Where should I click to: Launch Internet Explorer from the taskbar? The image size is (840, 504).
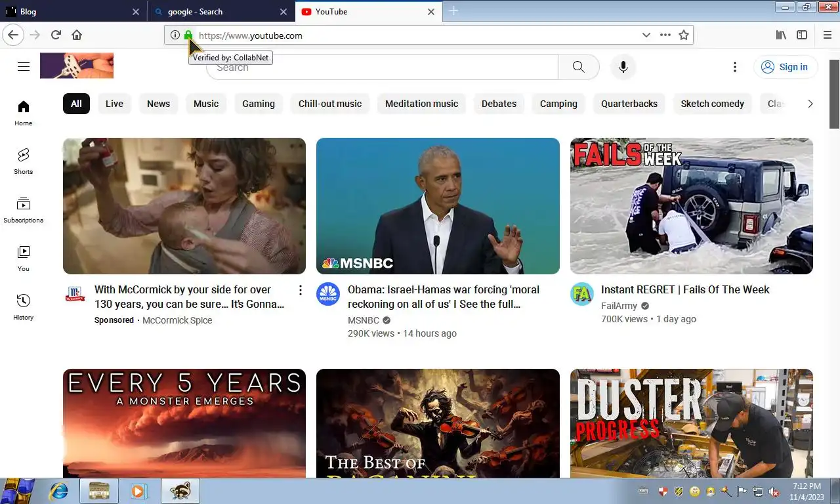59,491
